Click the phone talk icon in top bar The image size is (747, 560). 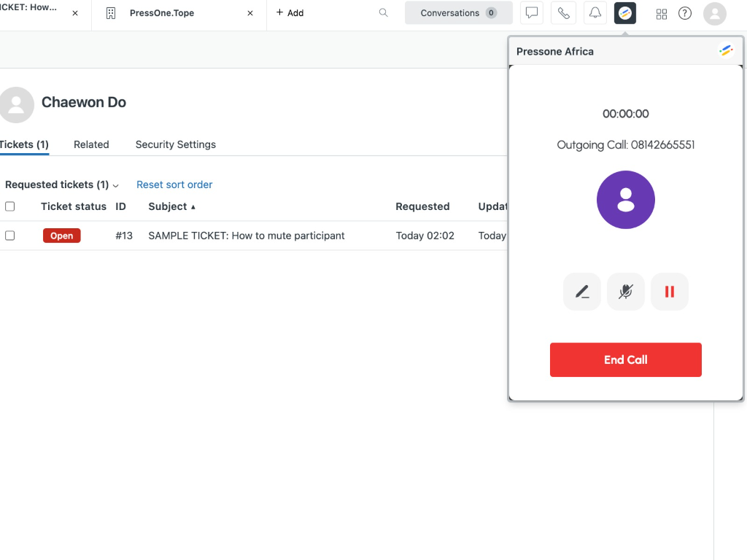(563, 13)
